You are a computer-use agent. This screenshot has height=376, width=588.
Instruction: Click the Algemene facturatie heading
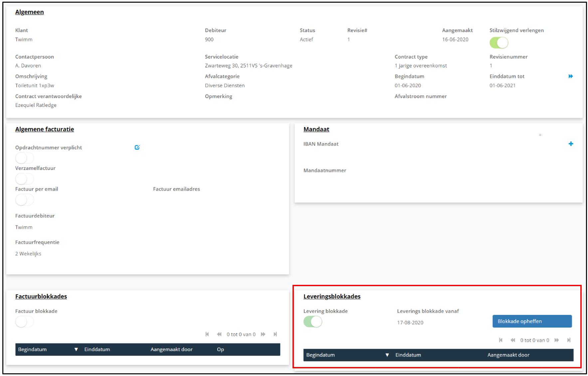[45, 129]
